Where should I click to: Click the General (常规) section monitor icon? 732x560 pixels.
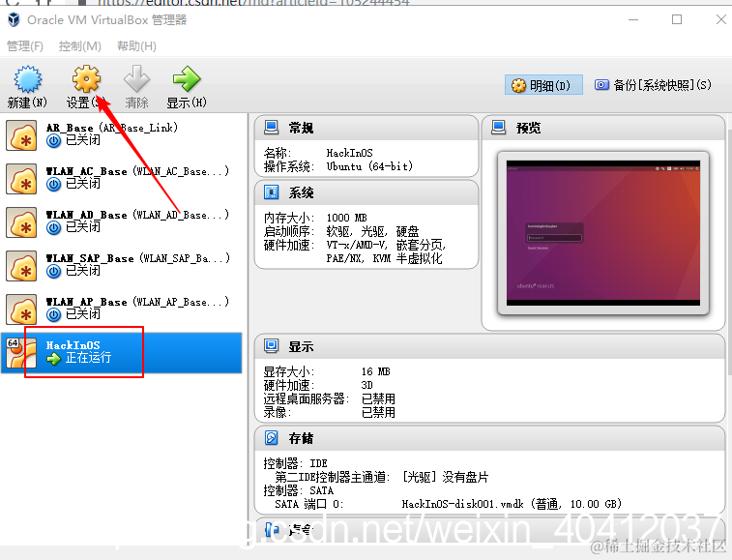coord(271,127)
